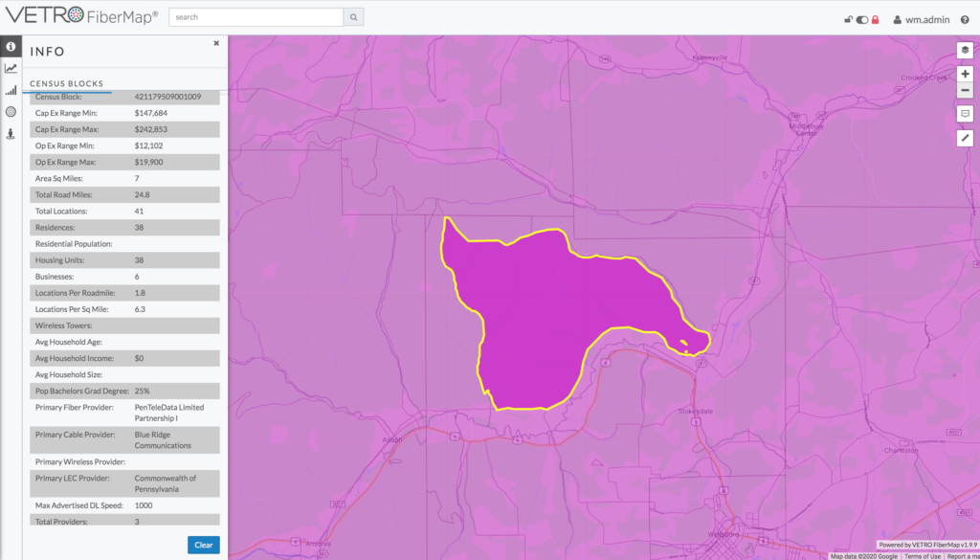980x560 pixels.
Task: Open the Terms of Use link
Action: click(922, 554)
